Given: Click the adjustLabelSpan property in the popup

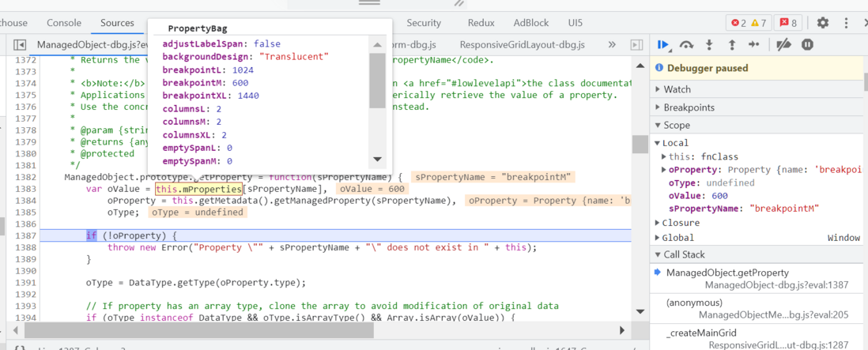Looking at the screenshot, I should [x=221, y=43].
